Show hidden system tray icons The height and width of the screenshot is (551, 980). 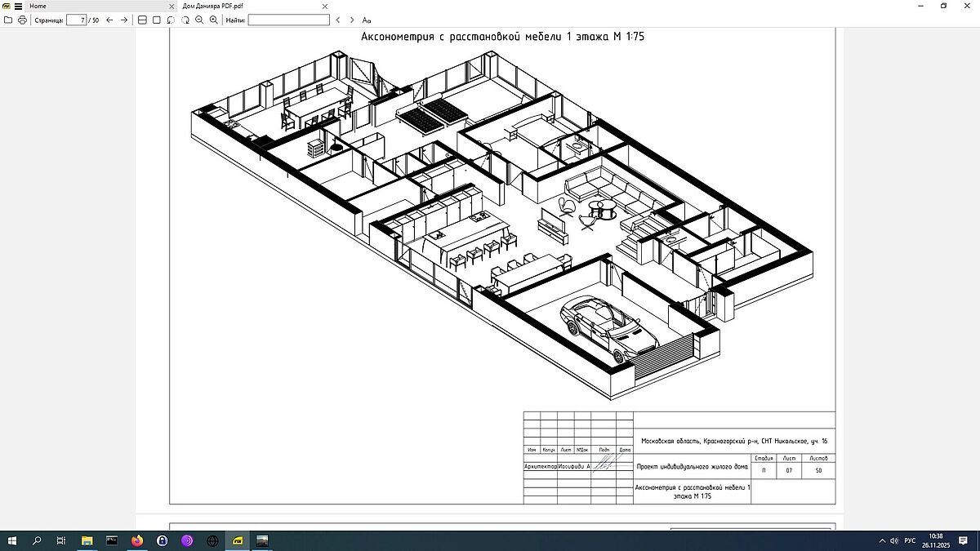tap(882, 540)
